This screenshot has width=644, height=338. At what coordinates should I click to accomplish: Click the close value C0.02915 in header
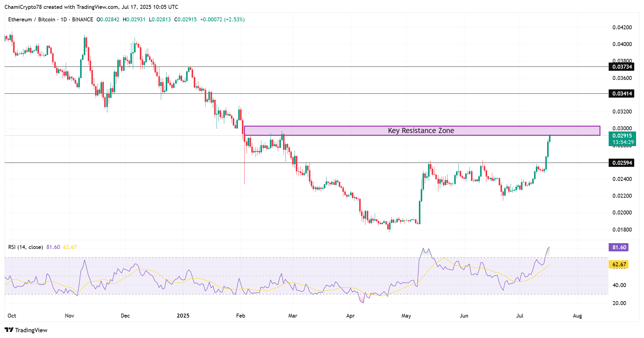point(186,20)
